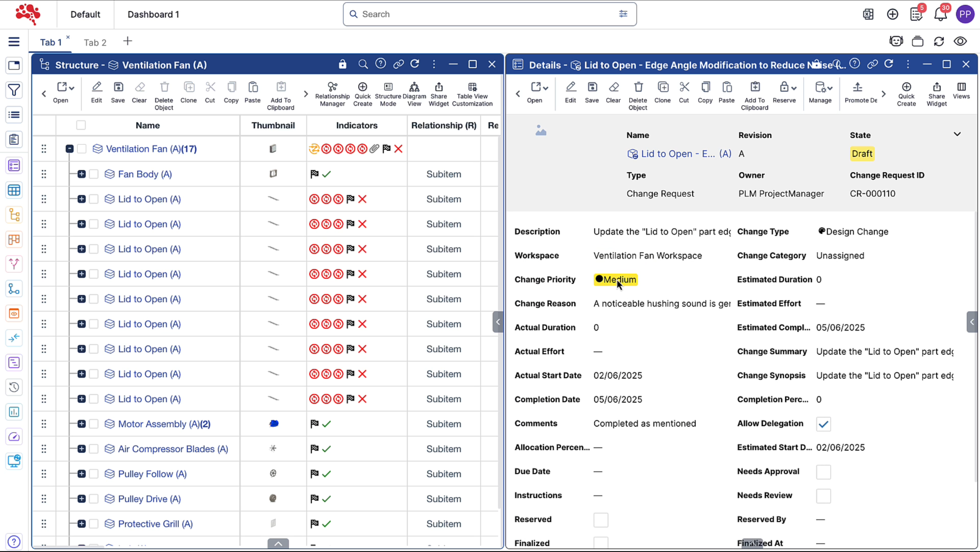
Task: Open Dashboard 1 from top bar
Action: pyautogui.click(x=153, y=15)
